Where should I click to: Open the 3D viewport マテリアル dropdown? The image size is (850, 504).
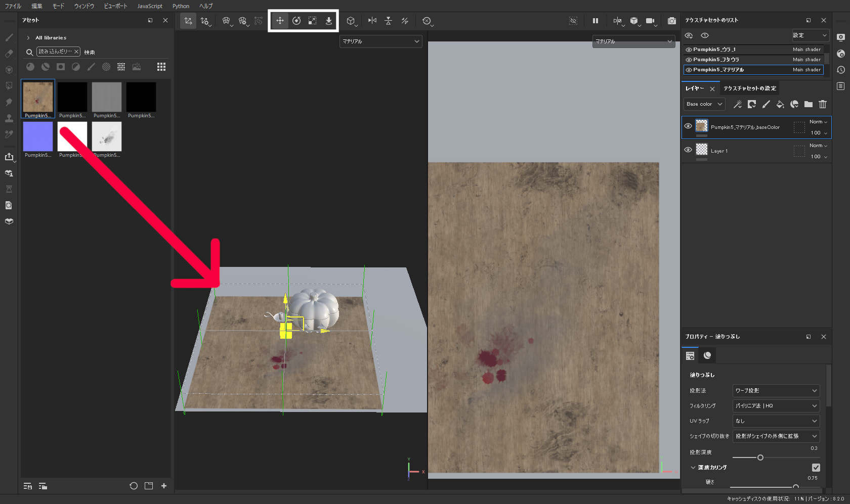(381, 41)
